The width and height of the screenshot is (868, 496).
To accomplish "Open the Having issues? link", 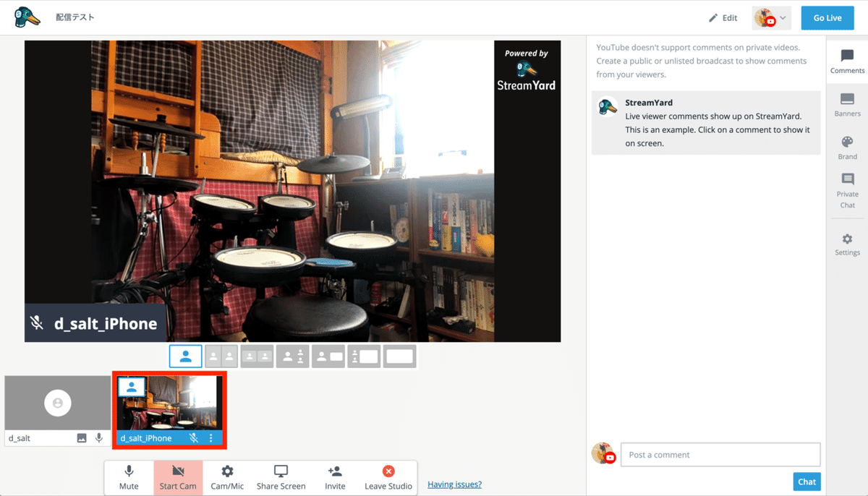I will 454,484.
